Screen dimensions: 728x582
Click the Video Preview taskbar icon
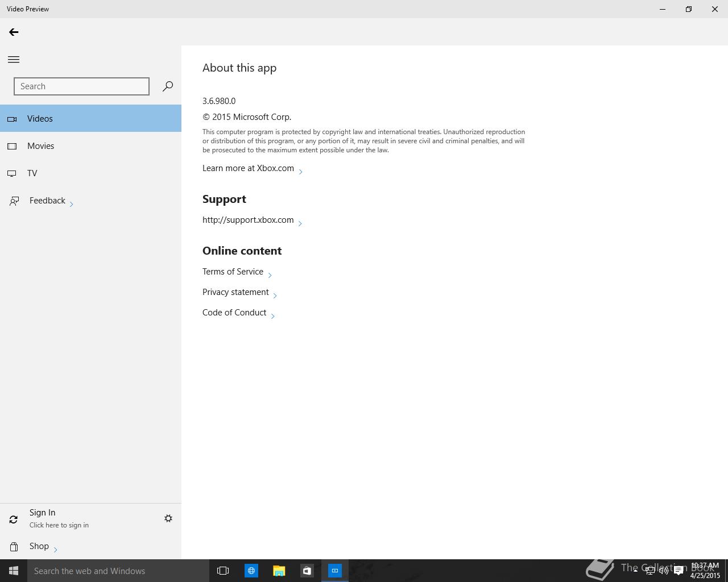click(335, 571)
